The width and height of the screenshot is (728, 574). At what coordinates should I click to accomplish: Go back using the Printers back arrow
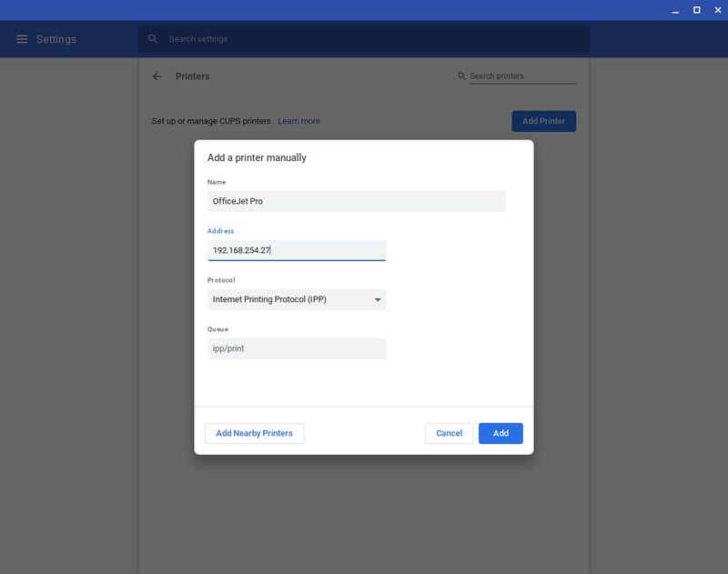[x=157, y=76]
